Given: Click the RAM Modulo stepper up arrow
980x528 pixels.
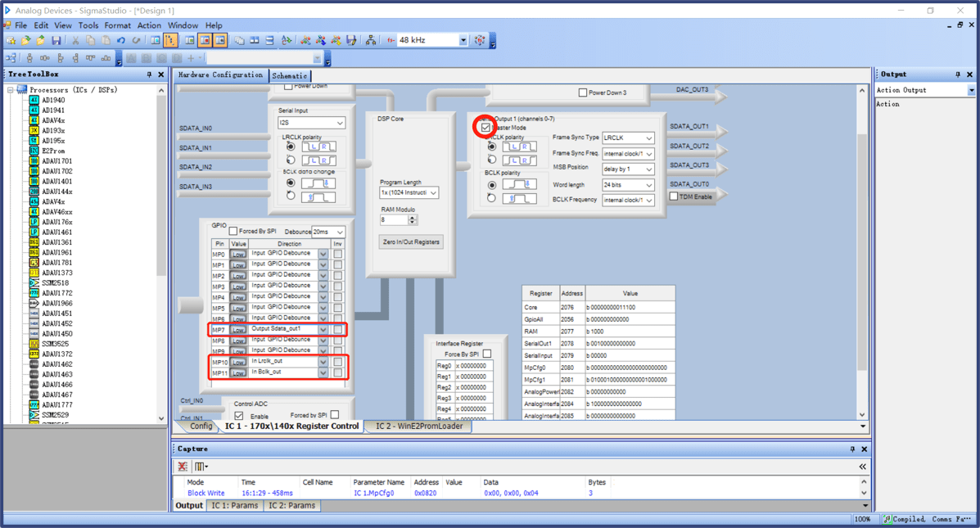Looking at the screenshot, I should 412,218.
